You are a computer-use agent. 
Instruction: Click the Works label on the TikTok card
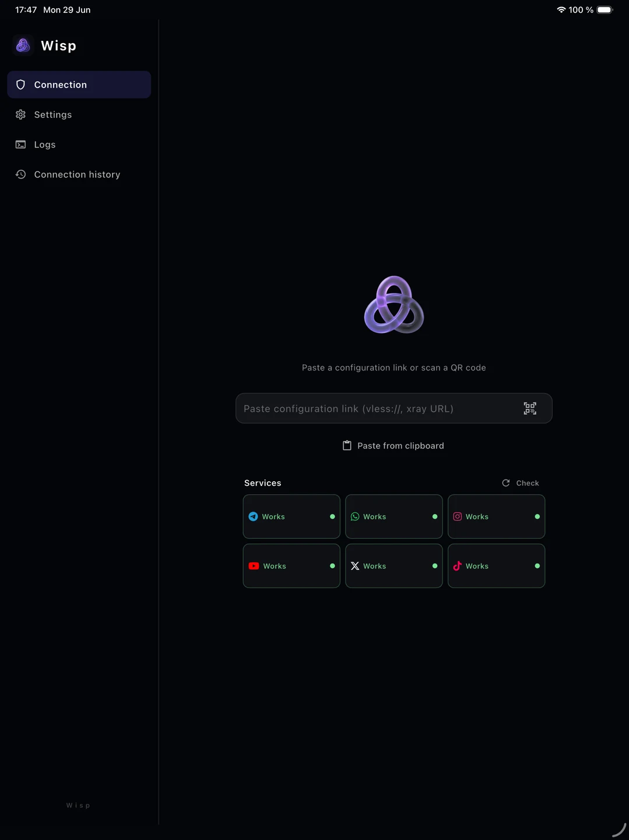tap(477, 566)
